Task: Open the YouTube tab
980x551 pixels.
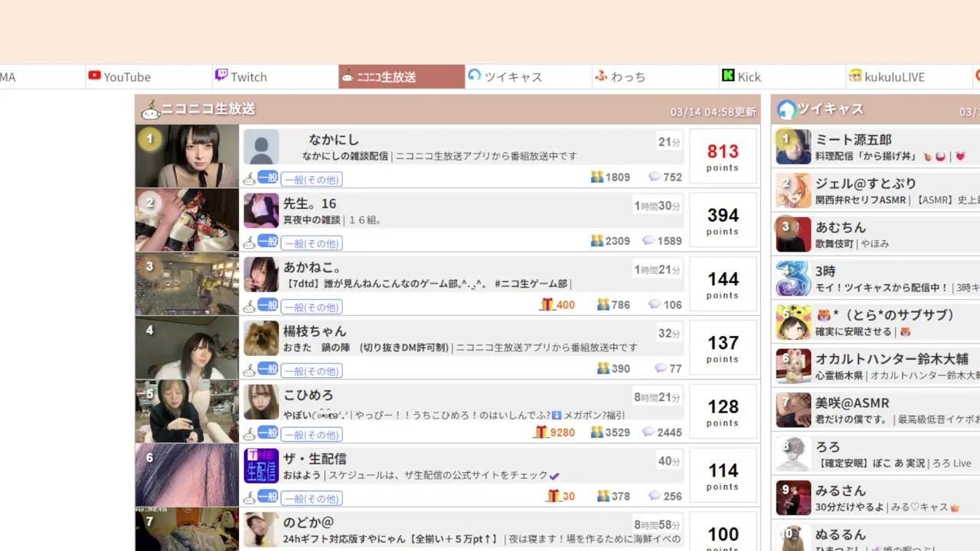Action: click(149, 77)
